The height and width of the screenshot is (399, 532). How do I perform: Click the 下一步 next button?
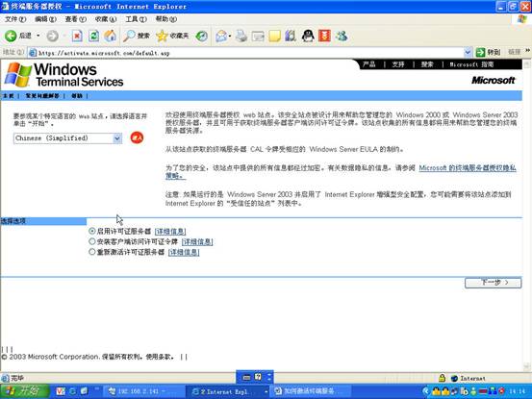point(493,283)
